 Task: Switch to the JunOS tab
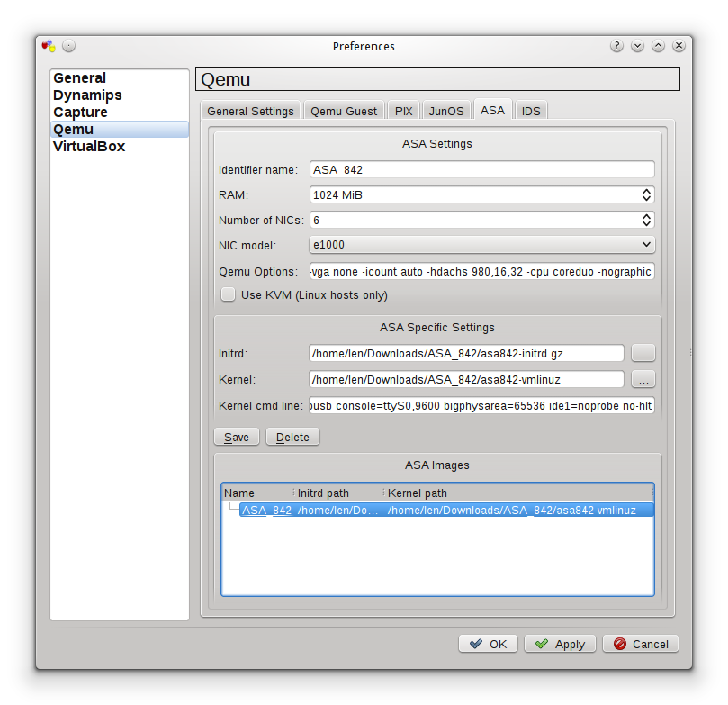[446, 112]
